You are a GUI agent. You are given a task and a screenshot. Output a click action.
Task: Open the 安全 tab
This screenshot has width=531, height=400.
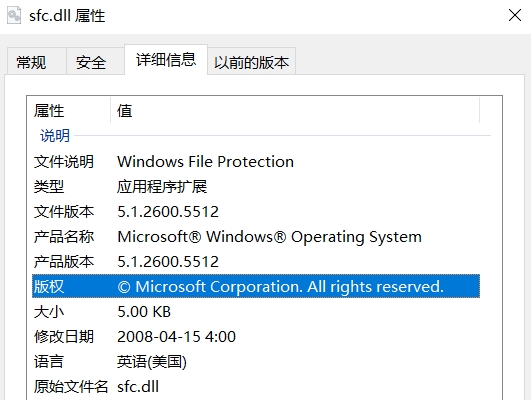point(91,62)
